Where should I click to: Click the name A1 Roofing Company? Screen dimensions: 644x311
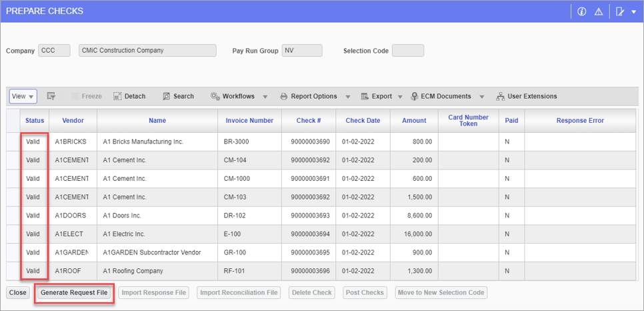pos(133,271)
